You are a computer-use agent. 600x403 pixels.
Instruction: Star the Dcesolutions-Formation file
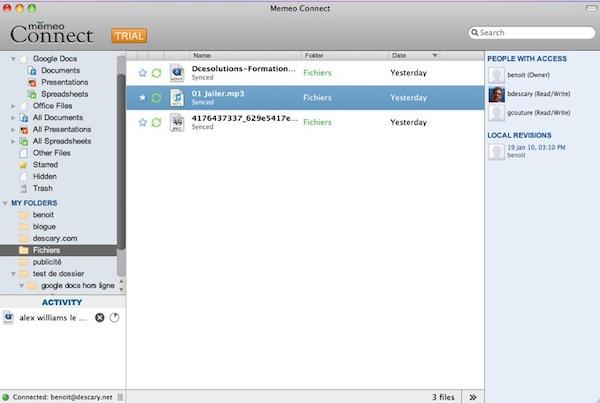[142, 73]
